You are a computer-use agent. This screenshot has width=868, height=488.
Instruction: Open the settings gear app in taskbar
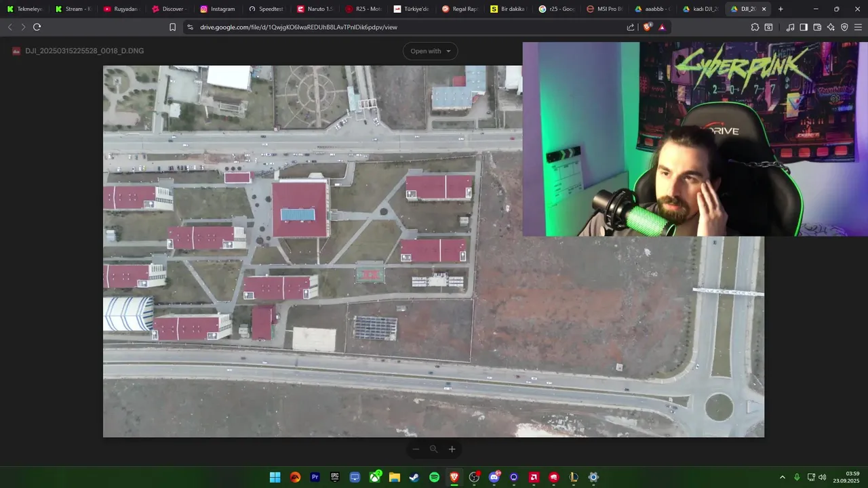(x=593, y=477)
